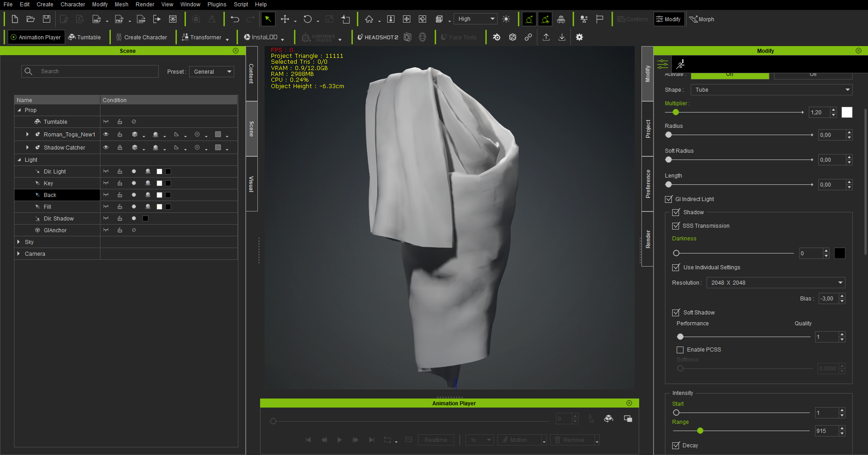Open the Plugins menu
This screenshot has width=868, height=455.
[x=217, y=5]
